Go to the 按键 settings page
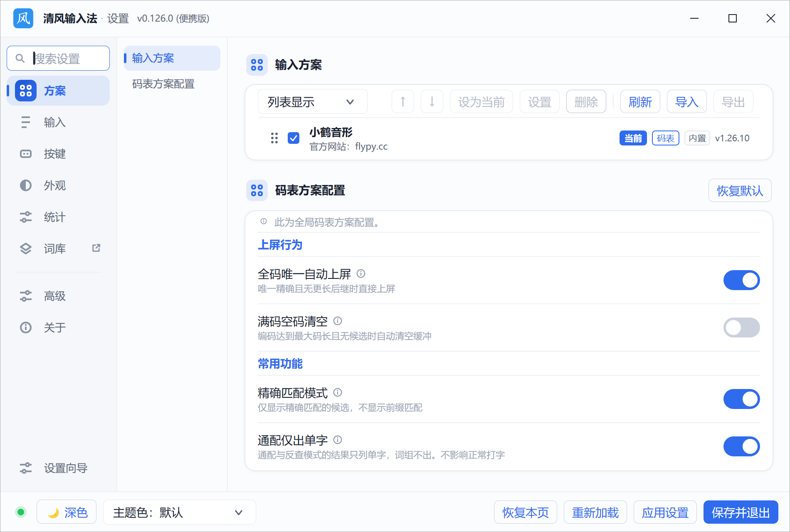This screenshot has width=790, height=532. (58, 154)
